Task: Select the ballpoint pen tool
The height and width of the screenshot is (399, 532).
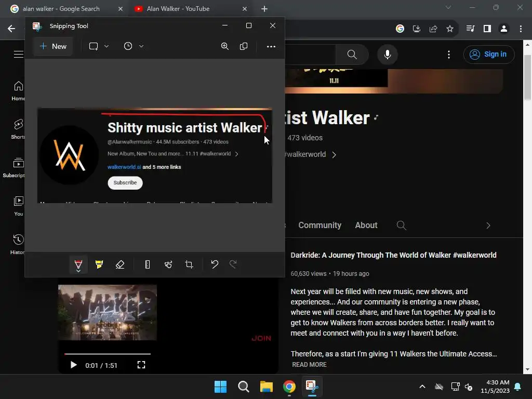Action: tap(78, 264)
